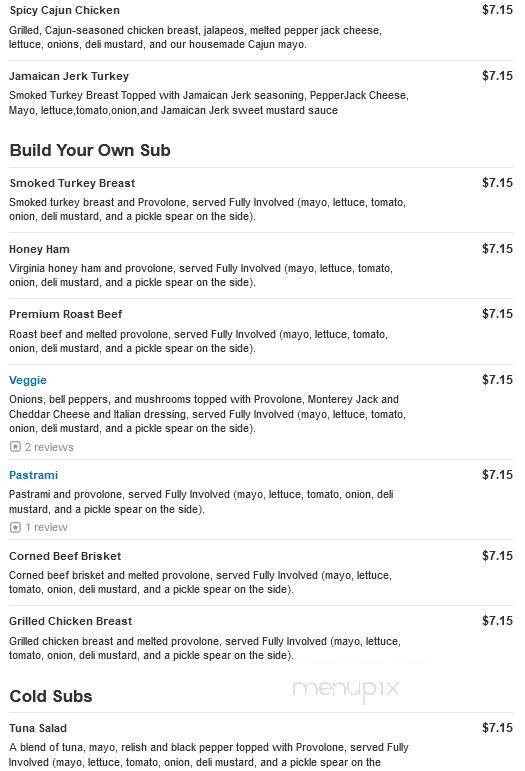This screenshot has height=771, width=525.
Task: Select the Smoked Turkey Breast item title
Action: point(72,183)
